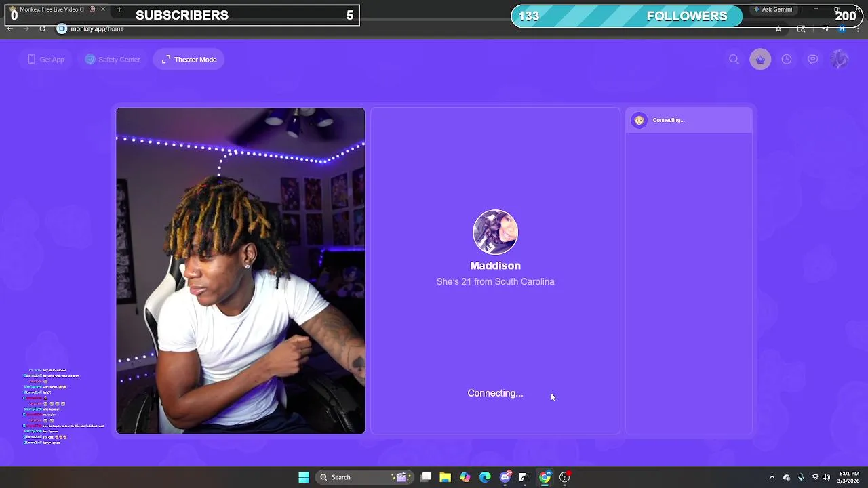Open the Get App link
868x488 pixels.
point(46,60)
